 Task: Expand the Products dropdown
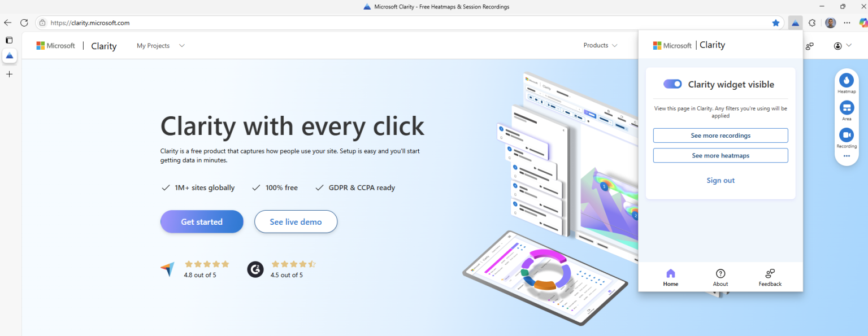coord(600,45)
